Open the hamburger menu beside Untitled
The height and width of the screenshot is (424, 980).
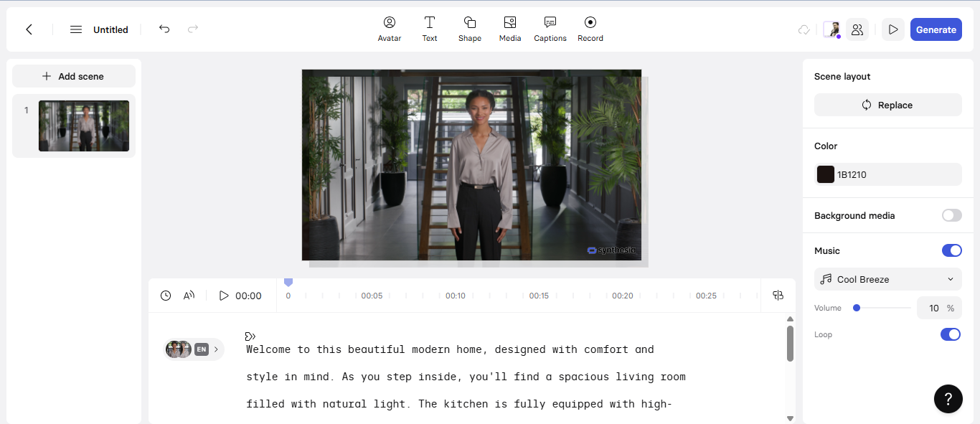[75, 29]
